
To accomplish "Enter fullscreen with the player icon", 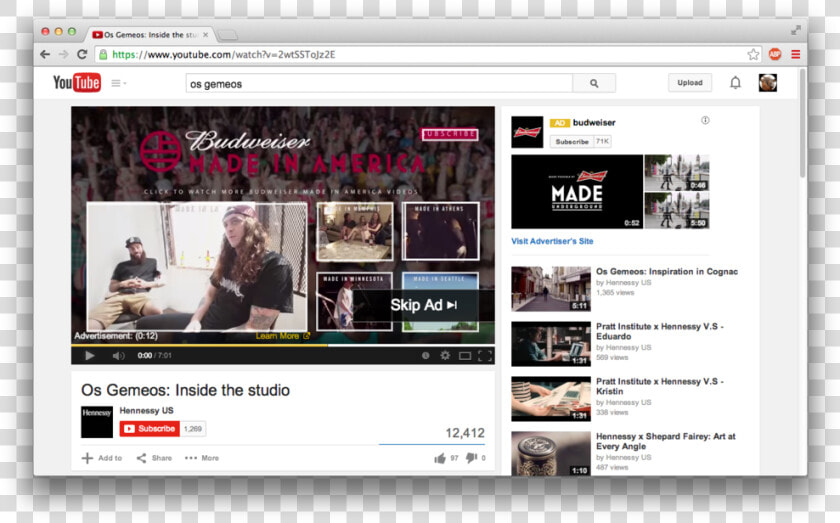I will point(485,356).
